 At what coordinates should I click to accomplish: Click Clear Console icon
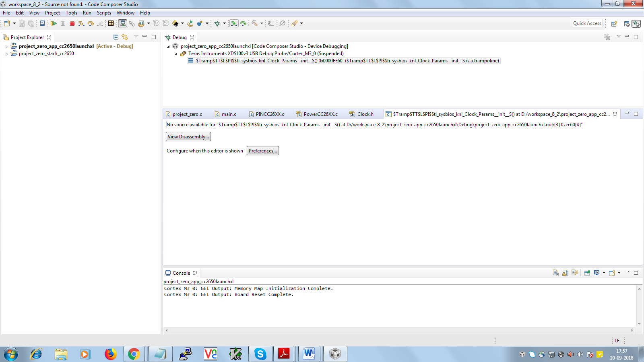[556, 273]
